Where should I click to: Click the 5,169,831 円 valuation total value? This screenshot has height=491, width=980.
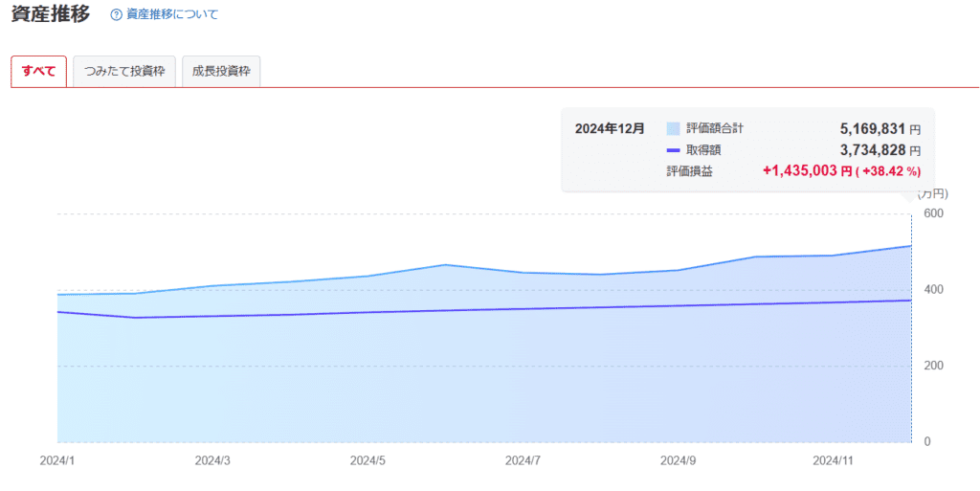(x=880, y=129)
